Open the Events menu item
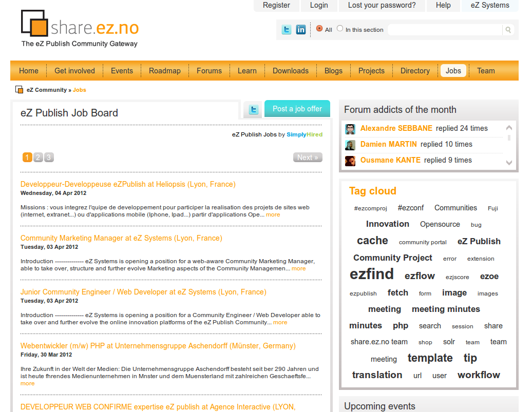 122,71
